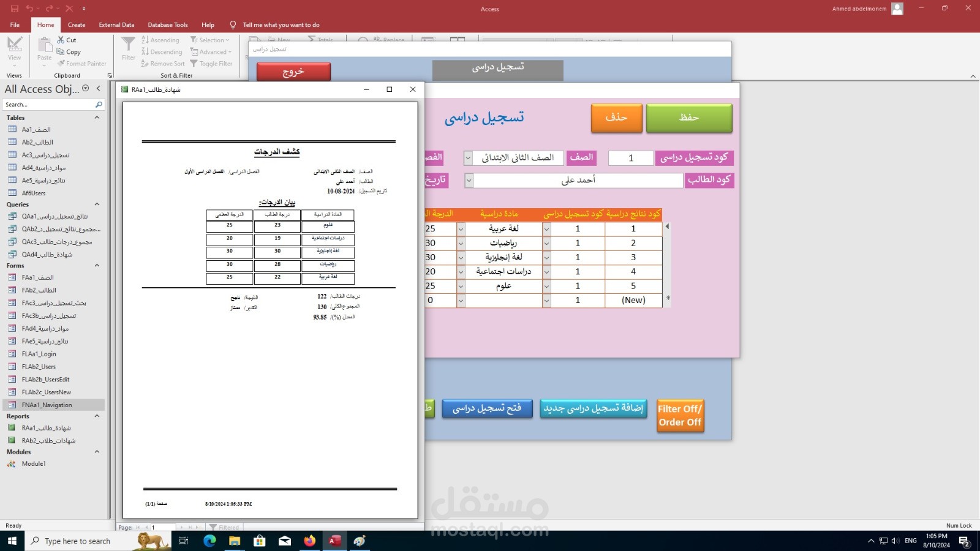Click the Filter Off/Order Off button
Image resolution: width=980 pixels, height=551 pixels.
(x=680, y=416)
